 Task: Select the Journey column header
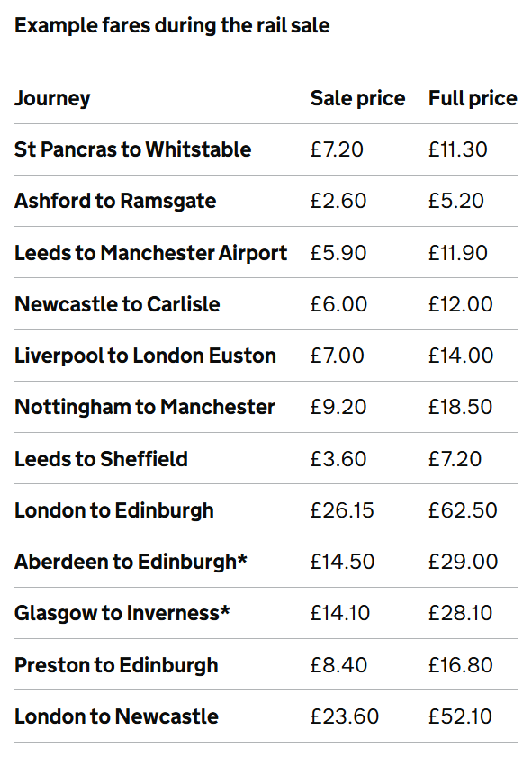click(x=52, y=98)
